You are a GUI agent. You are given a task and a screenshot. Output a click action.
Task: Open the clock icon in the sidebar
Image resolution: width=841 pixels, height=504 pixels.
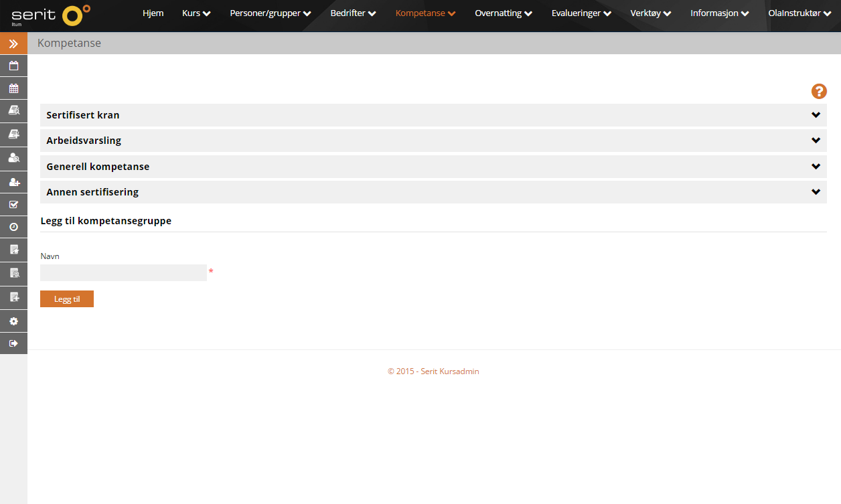13,228
